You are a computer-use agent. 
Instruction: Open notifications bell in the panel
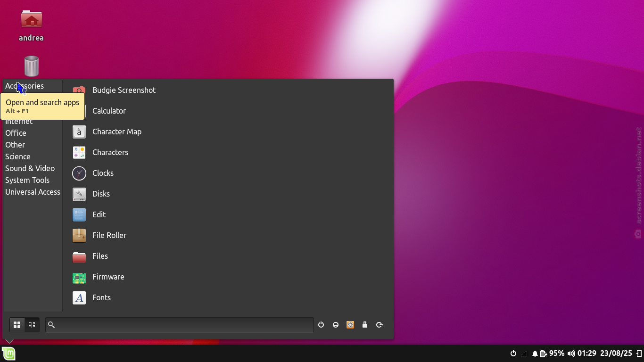click(x=535, y=354)
